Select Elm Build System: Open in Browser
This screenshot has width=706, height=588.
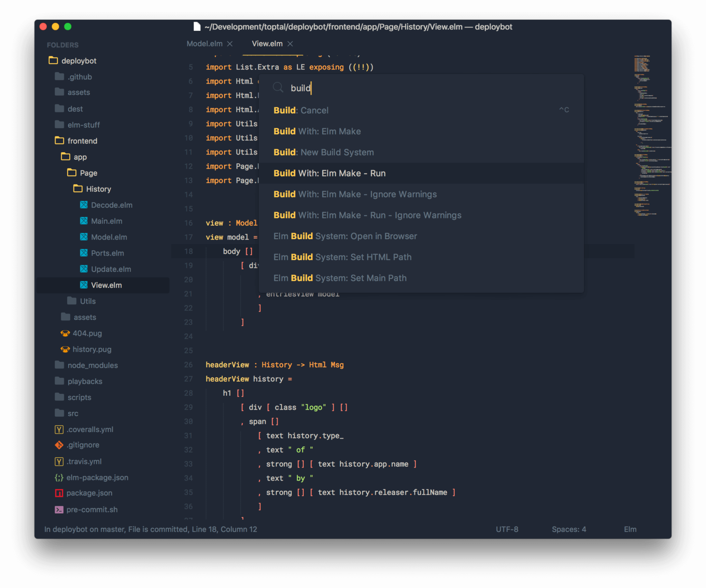345,236
